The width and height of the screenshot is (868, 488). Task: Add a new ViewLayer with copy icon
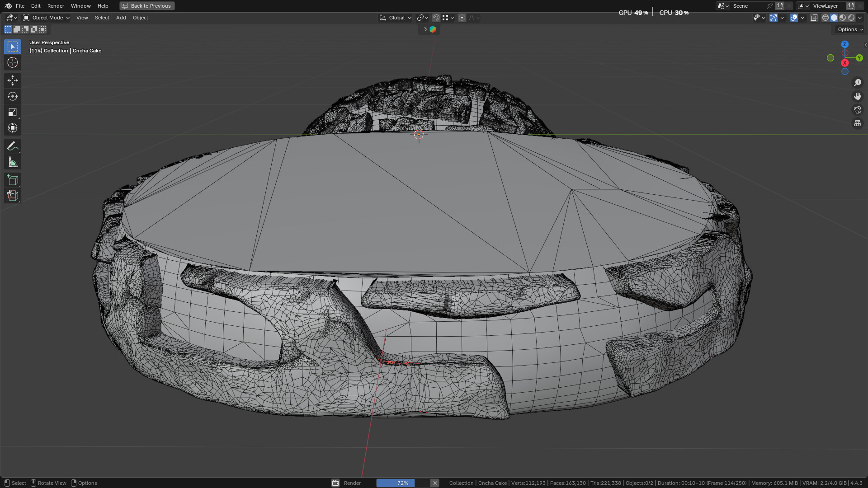[851, 6]
